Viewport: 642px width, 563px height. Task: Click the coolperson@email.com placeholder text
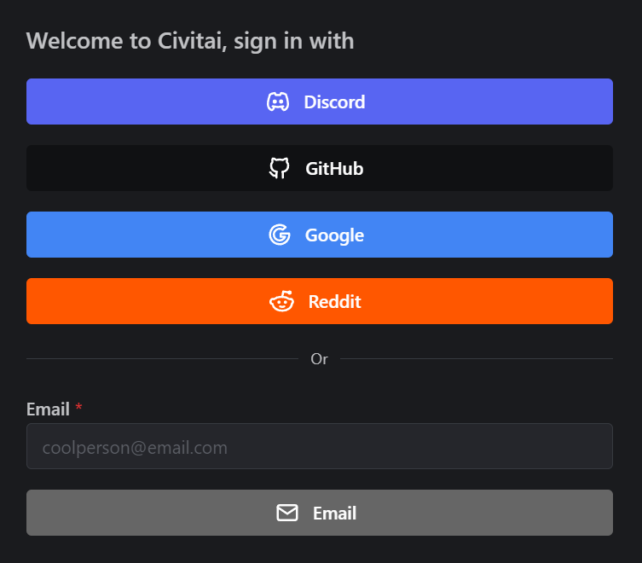click(x=135, y=448)
